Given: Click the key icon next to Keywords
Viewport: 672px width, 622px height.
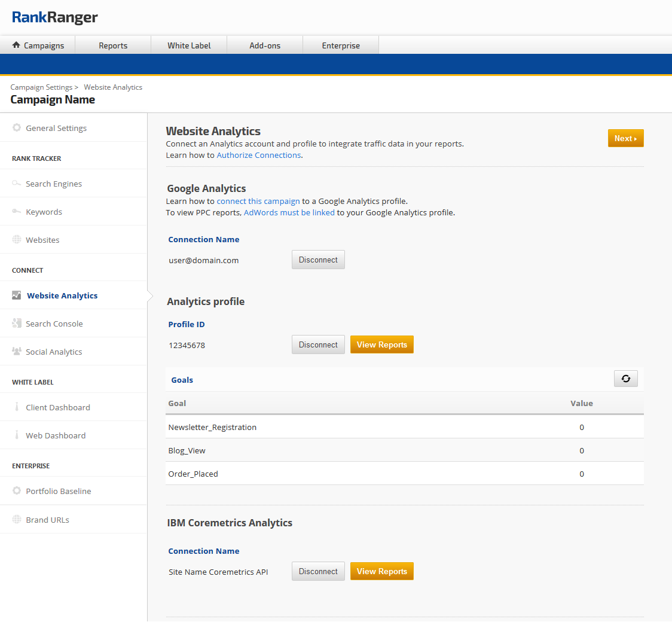Looking at the screenshot, I should (x=17, y=212).
